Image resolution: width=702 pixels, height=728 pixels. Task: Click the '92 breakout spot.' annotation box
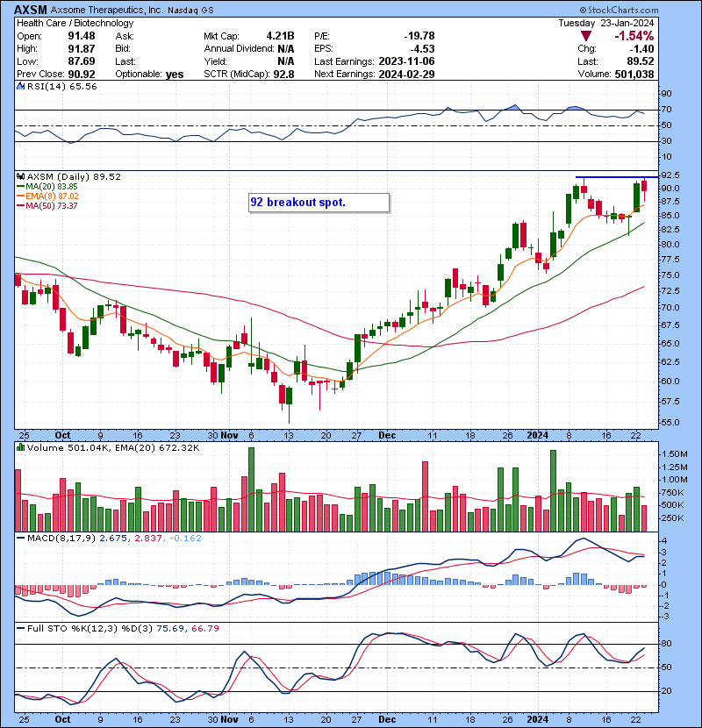(319, 203)
